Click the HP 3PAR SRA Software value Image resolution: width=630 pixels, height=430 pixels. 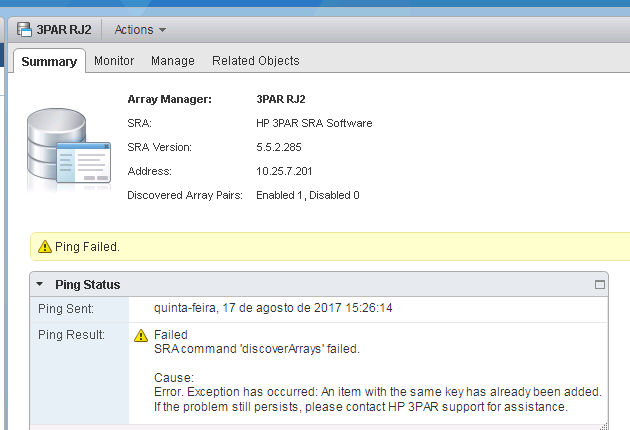click(x=314, y=123)
